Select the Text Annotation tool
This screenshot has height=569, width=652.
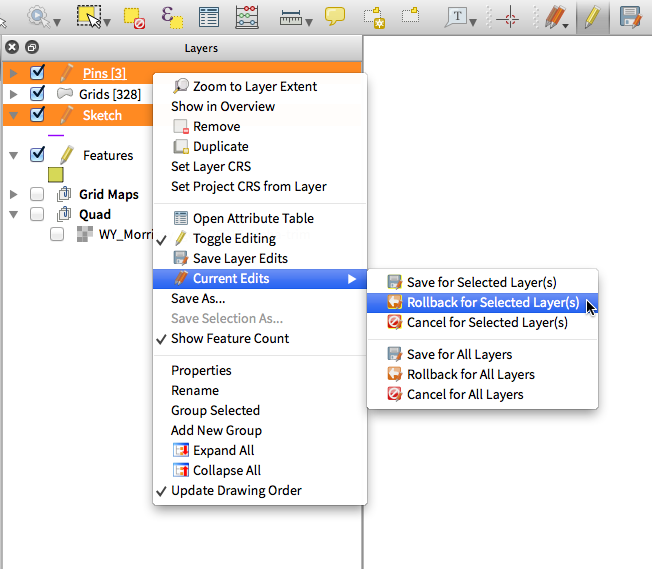tap(458, 16)
